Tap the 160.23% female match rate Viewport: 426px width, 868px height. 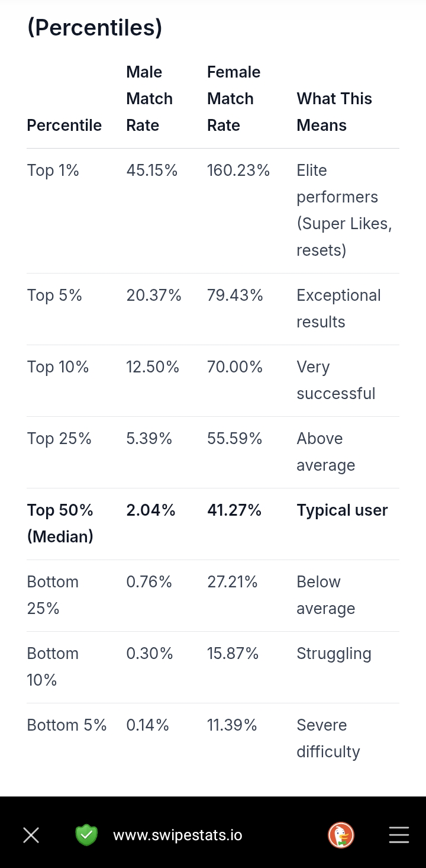pos(238,171)
